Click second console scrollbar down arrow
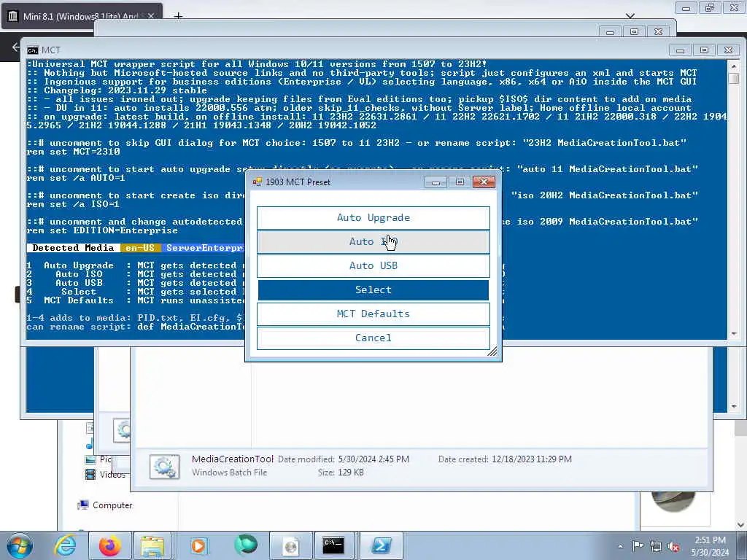Viewport: 747px width, 560px height. click(x=734, y=407)
